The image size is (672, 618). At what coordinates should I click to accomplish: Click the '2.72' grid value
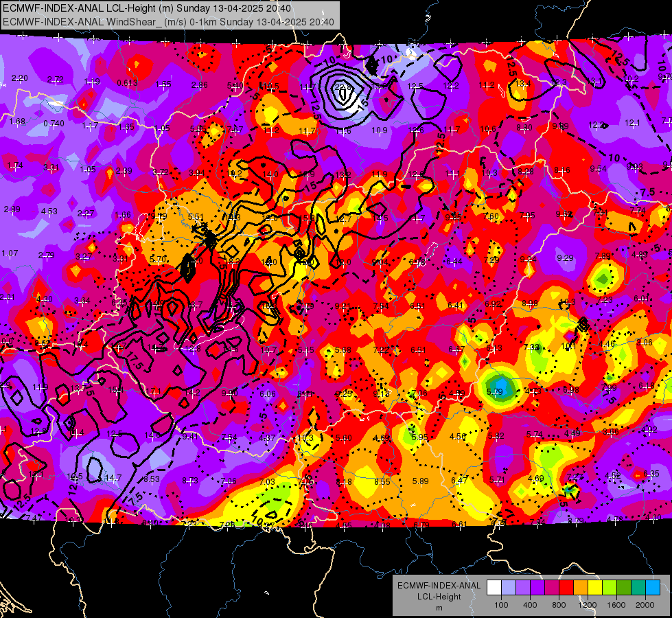coord(56,80)
